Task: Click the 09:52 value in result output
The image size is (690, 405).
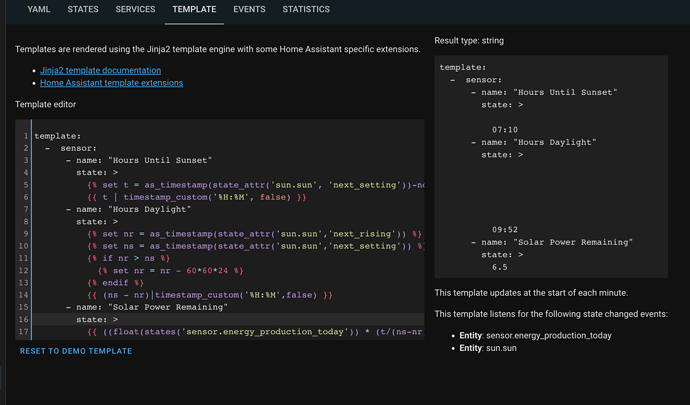Action: (x=505, y=230)
